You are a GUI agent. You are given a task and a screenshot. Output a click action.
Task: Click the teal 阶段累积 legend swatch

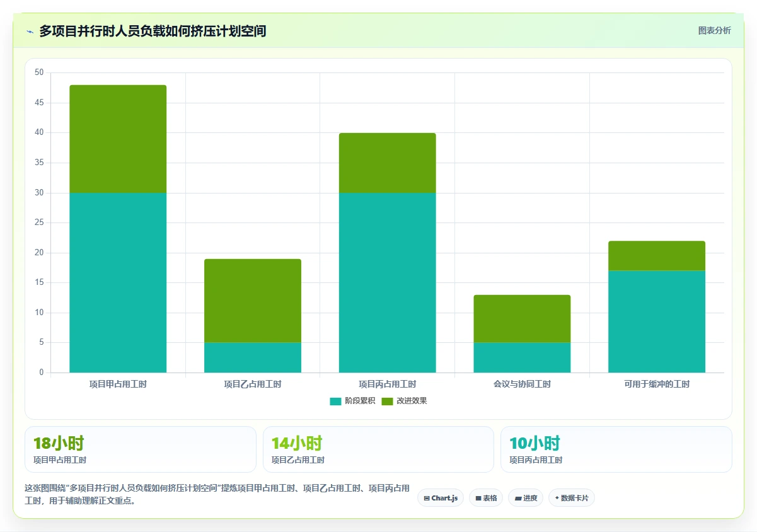[x=335, y=402]
